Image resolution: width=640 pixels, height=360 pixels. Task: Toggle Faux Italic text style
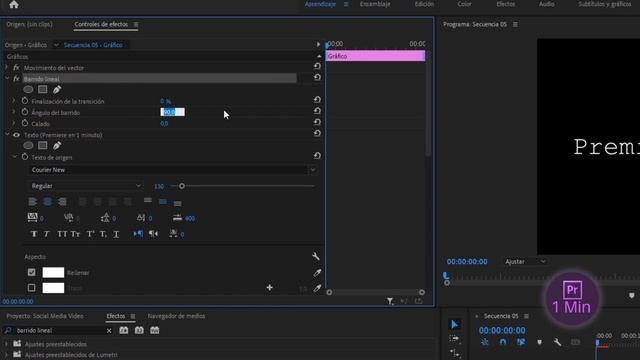47,234
